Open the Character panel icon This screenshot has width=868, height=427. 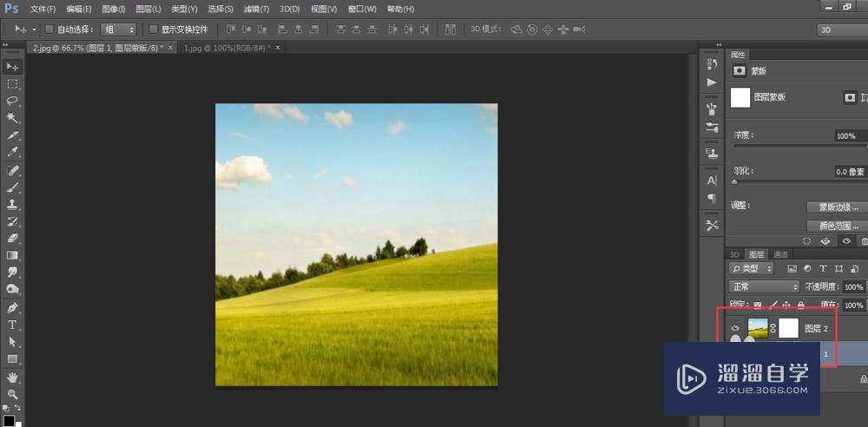(712, 181)
